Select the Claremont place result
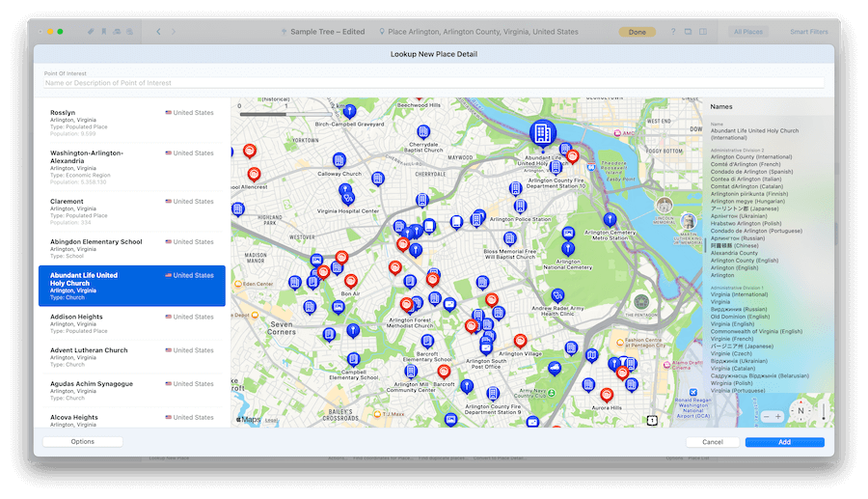The image size is (868, 499). (x=132, y=211)
